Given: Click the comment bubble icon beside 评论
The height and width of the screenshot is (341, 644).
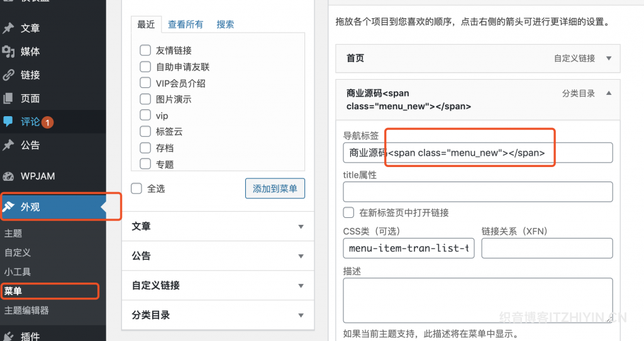Looking at the screenshot, I should [x=8, y=121].
